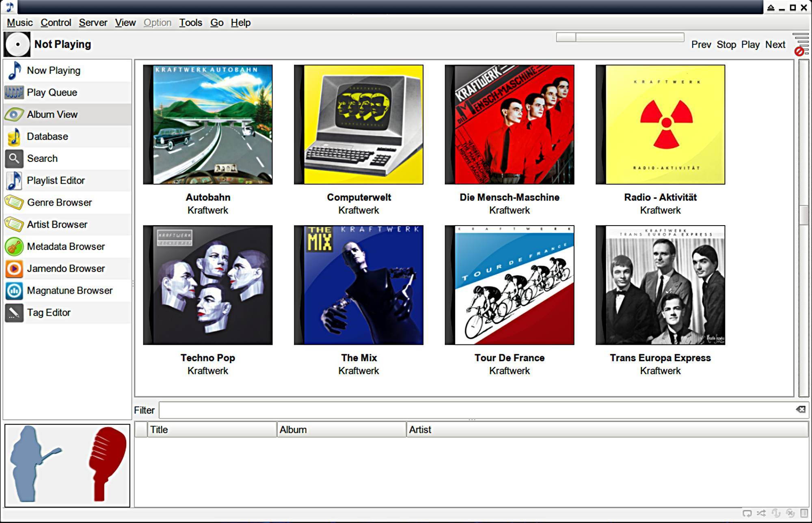Open the Playlist Editor
The image size is (812, 523).
click(67, 181)
